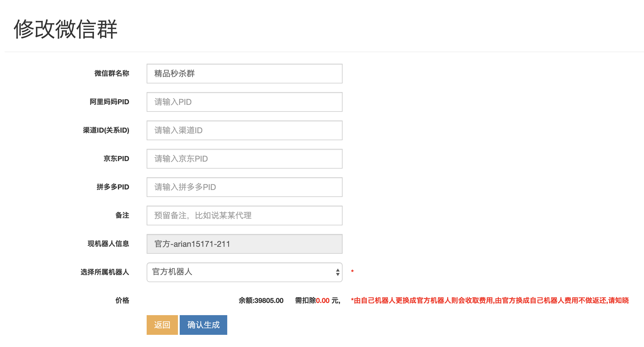Viewport: 644px width, 347px height.
Task: Select the 京东PID input field
Action: 244,159
